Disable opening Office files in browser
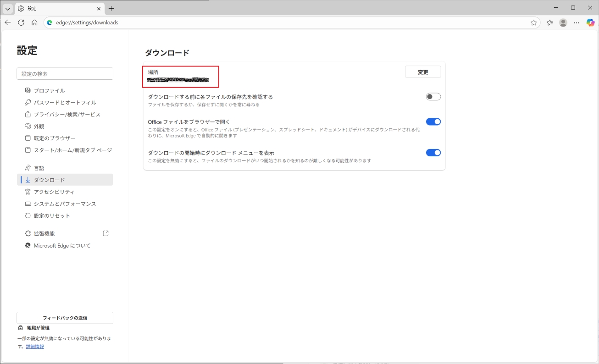 433,121
